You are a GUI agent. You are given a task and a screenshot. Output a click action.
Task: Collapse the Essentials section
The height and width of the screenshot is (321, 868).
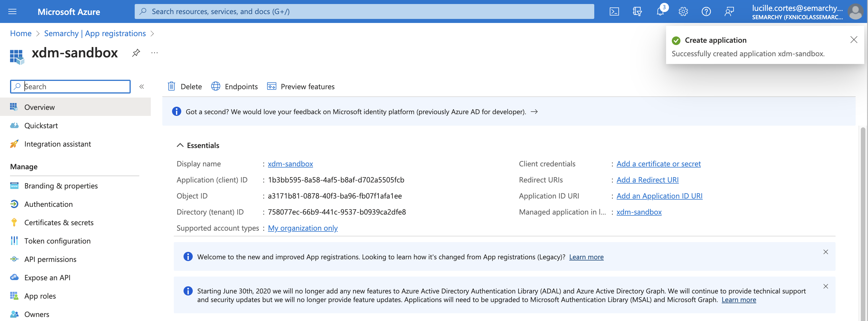pos(180,145)
